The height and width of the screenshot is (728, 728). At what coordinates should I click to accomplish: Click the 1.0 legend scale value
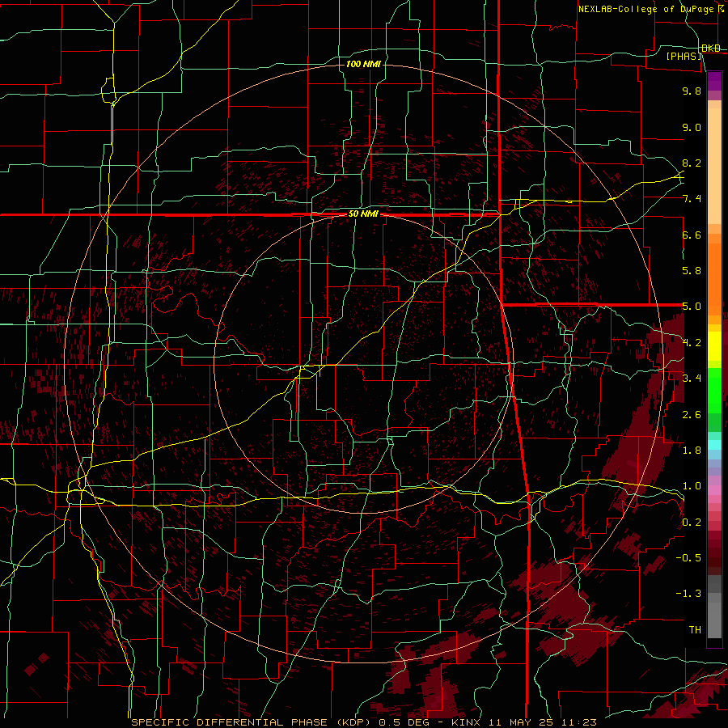[x=692, y=486]
